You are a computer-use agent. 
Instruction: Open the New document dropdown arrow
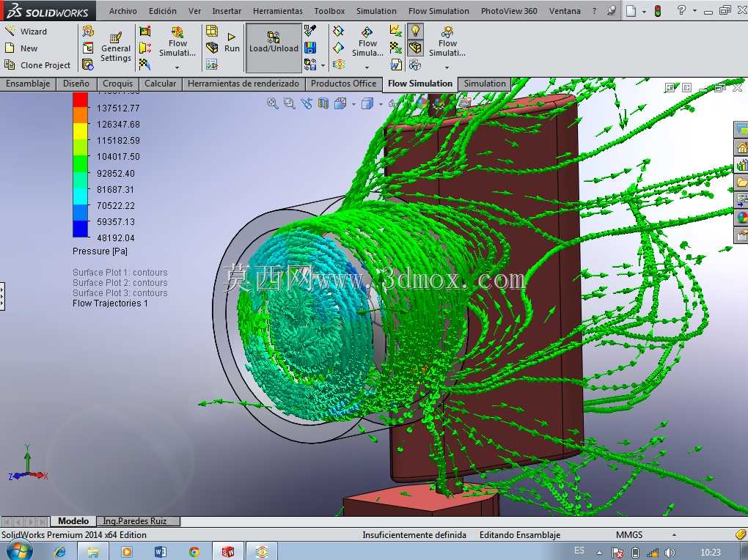pyautogui.click(x=644, y=11)
